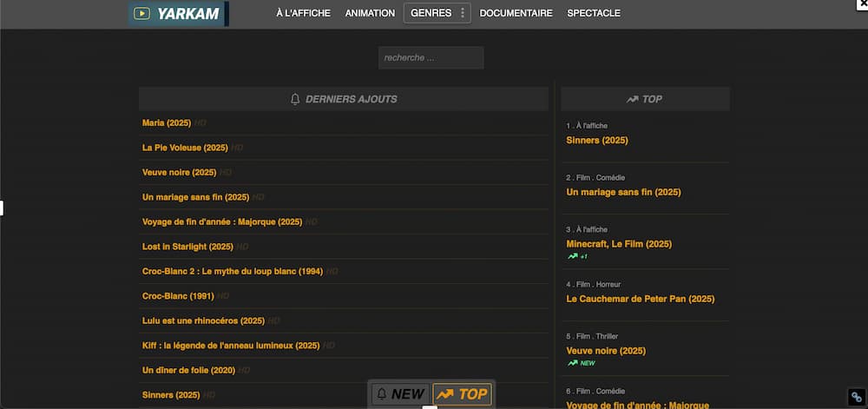Focus the recherche search field

(x=431, y=57)
